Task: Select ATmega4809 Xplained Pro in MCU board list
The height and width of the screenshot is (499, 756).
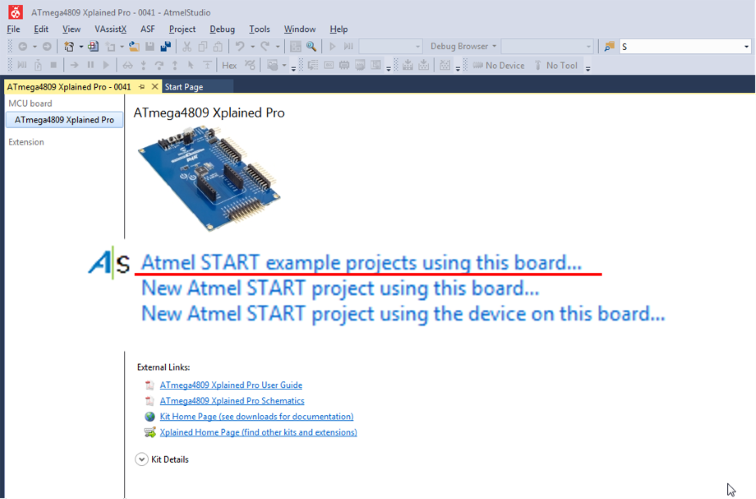Action: tap(64, 120)
